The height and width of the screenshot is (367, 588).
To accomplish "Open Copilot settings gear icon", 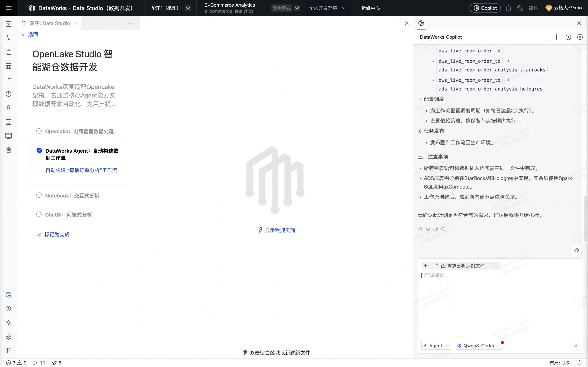I will [580, 37].
